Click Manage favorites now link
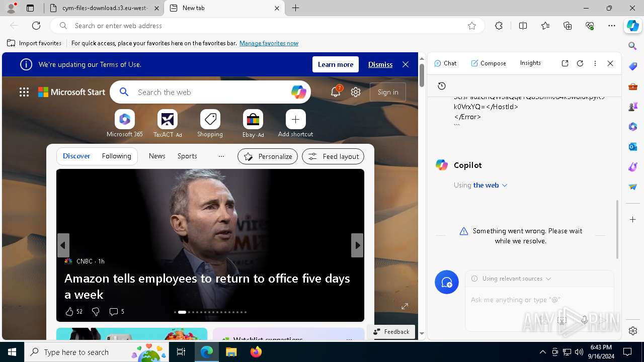 click(269, 43)
